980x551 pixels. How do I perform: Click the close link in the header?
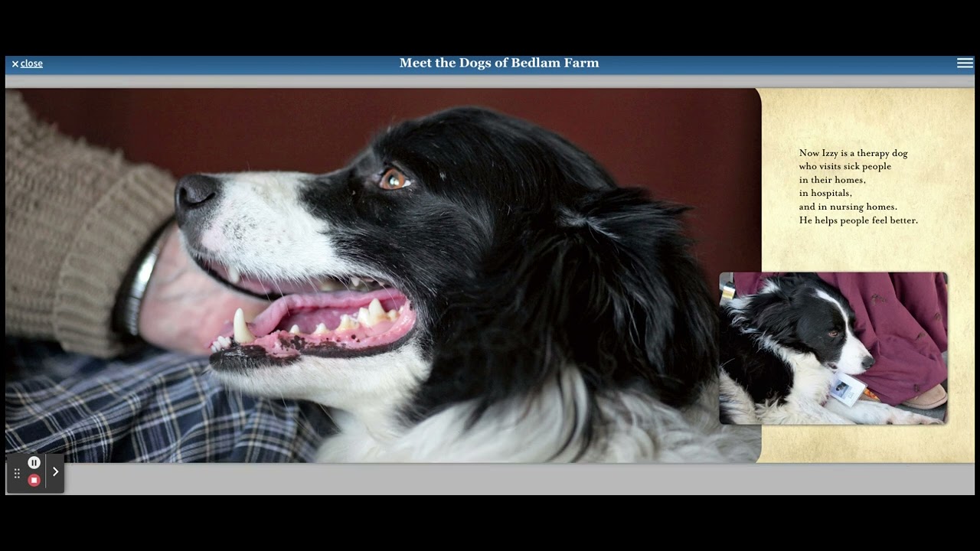click(x=27, y=64)
